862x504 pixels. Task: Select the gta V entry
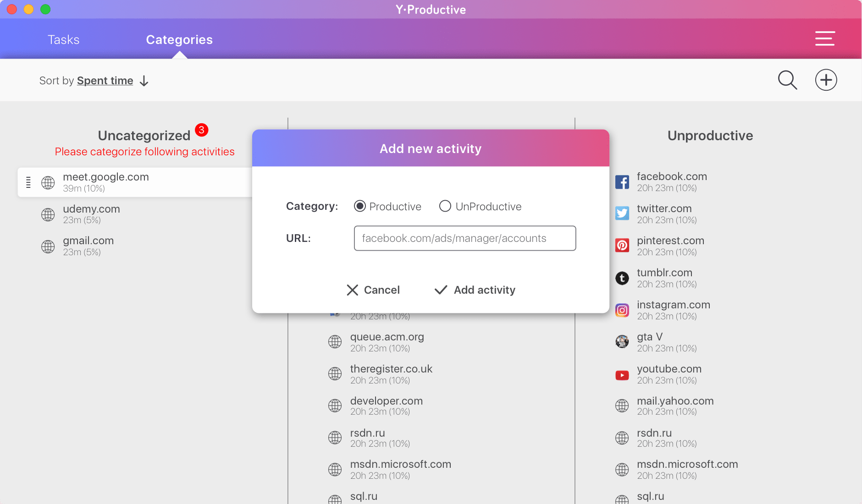click(656, 342)
